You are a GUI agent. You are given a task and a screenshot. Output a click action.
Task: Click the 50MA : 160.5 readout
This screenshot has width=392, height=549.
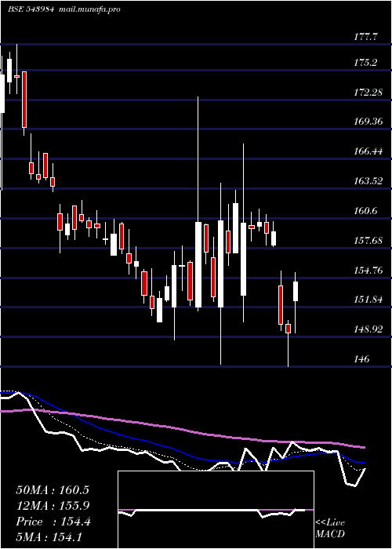(x=53, y=490)
